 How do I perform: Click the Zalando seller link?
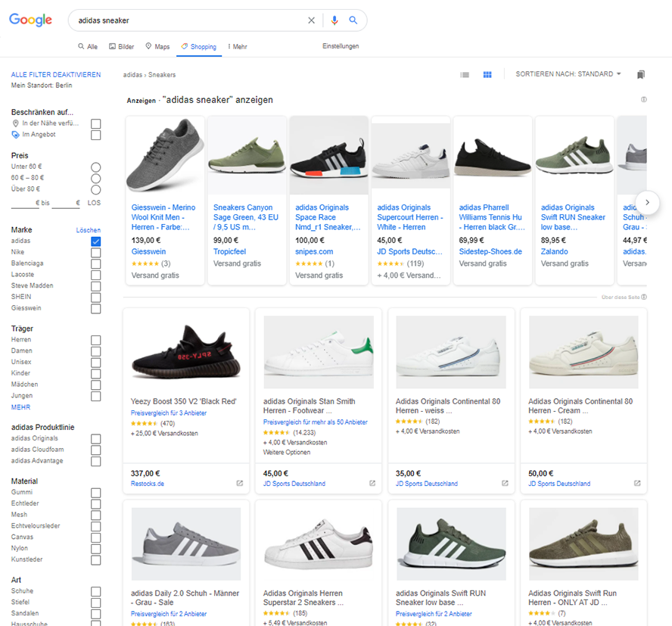click(x=554, y=251)
